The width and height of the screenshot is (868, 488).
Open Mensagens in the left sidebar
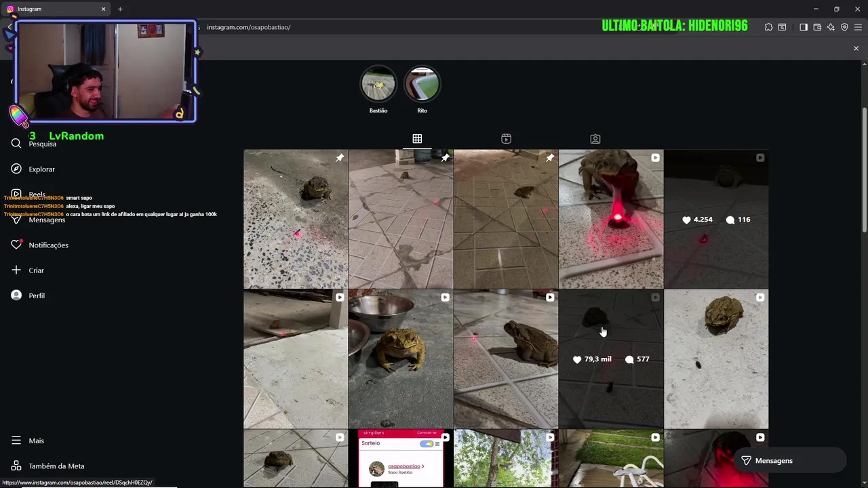coord(38,220)
